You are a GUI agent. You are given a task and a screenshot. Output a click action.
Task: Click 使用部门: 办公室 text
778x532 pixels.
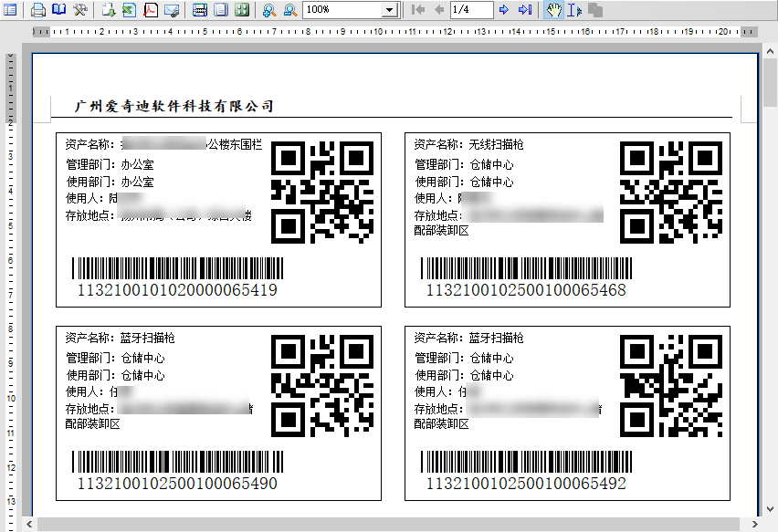[110, 182]
